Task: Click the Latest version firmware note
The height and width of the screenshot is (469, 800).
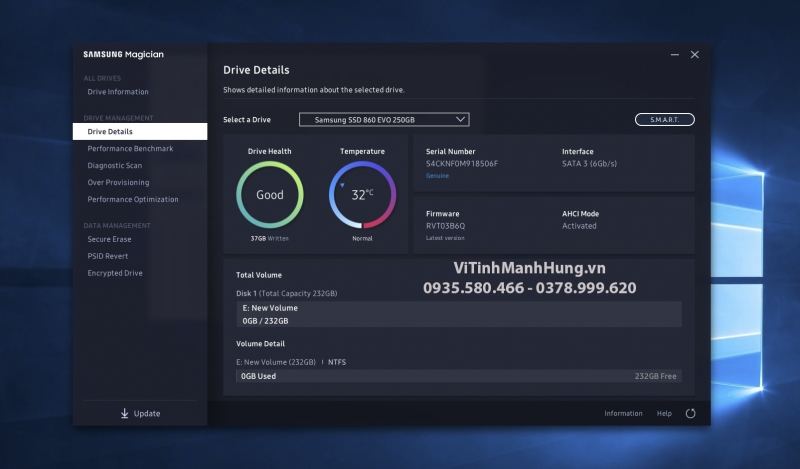Action: pyautogui.click(x=445, y=238)
